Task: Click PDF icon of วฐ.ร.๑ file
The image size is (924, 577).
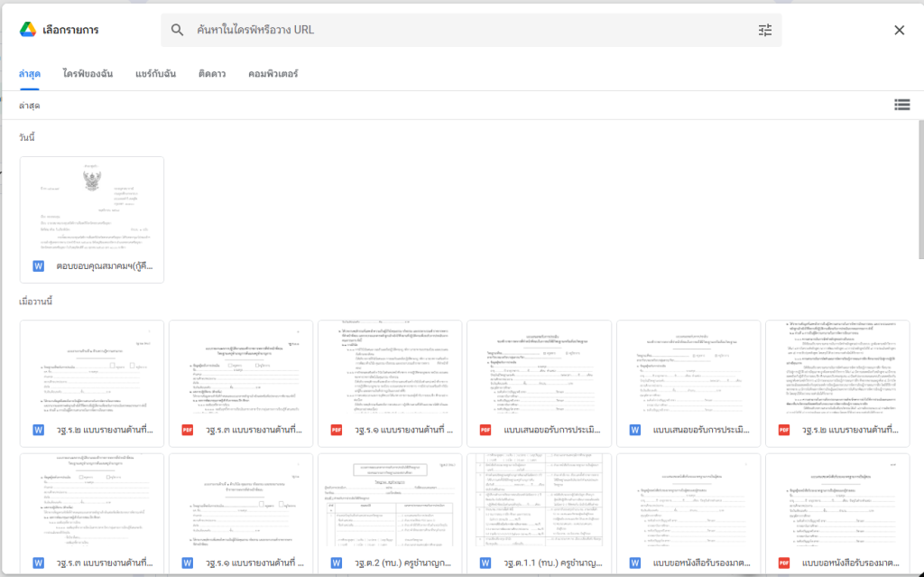Action: pyautogui.click(x=337, y=430)
